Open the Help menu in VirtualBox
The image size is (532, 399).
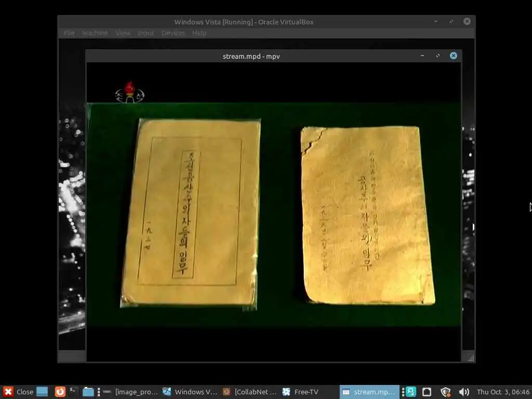[199, 33]
